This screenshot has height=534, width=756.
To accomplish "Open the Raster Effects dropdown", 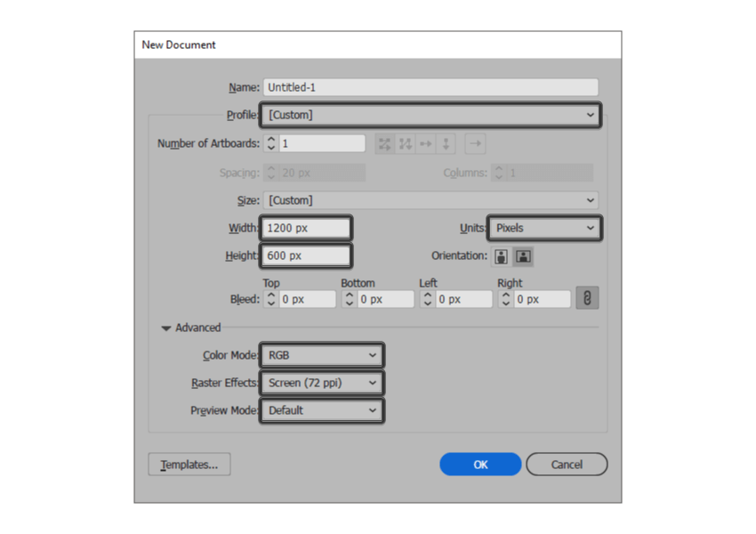I will [x=322, y=383].
